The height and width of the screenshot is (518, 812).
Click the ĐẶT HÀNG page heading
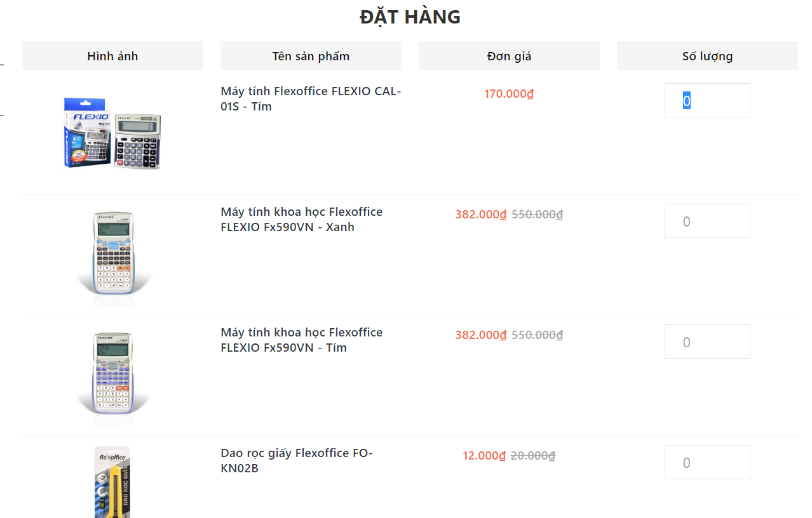410,17
